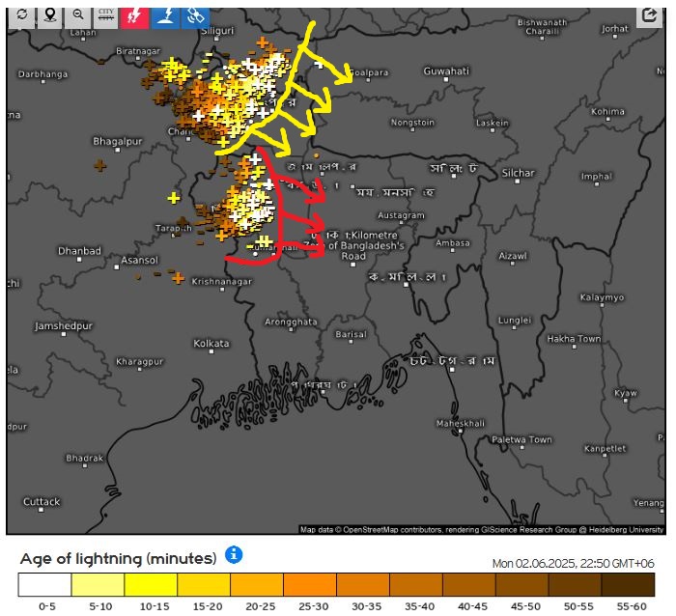Screen dimensions: 676x616
Task: Toggle the blue lightning ground strike layer
Action: pos(165,15)
